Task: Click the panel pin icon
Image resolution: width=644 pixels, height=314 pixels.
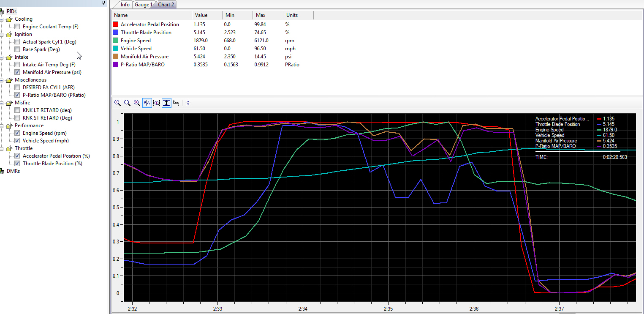Action: click(x=104, y=3)
